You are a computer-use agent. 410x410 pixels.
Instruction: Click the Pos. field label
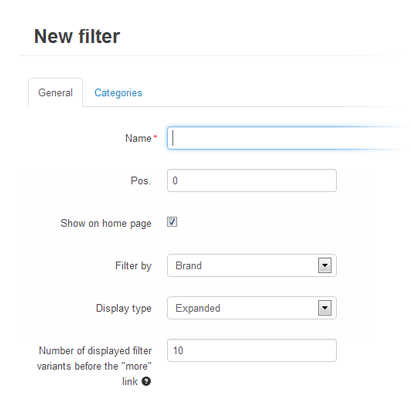point(141,181)
